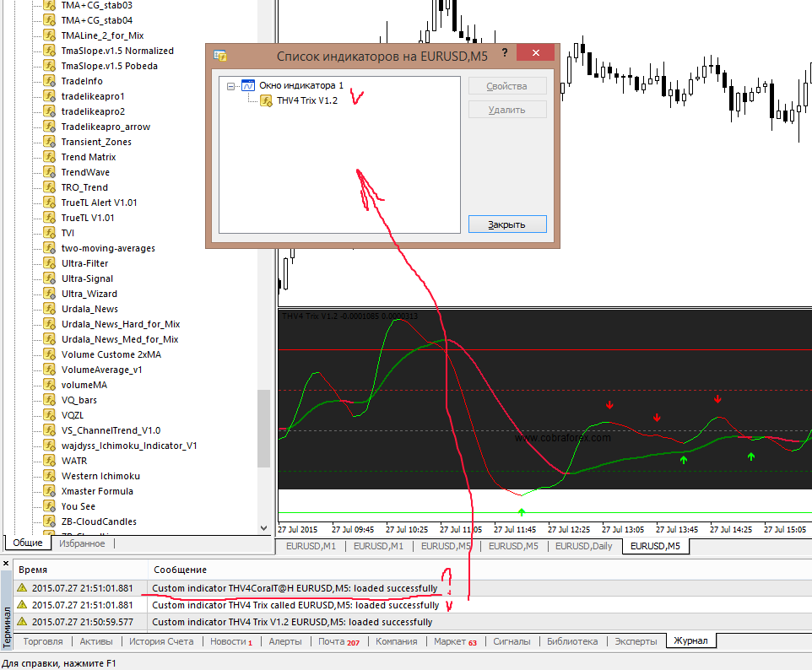
Task: Click the dialog help question mark
Action: click(505, 53)
